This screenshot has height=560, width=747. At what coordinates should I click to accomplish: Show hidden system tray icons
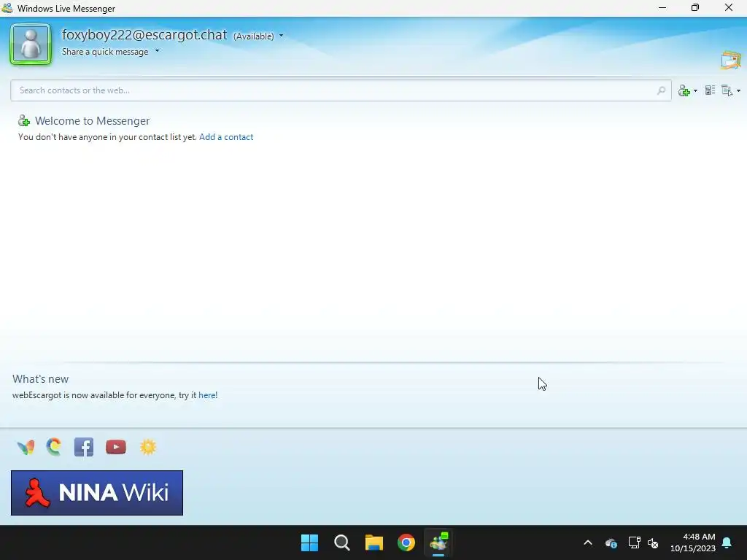click(588, 542)
